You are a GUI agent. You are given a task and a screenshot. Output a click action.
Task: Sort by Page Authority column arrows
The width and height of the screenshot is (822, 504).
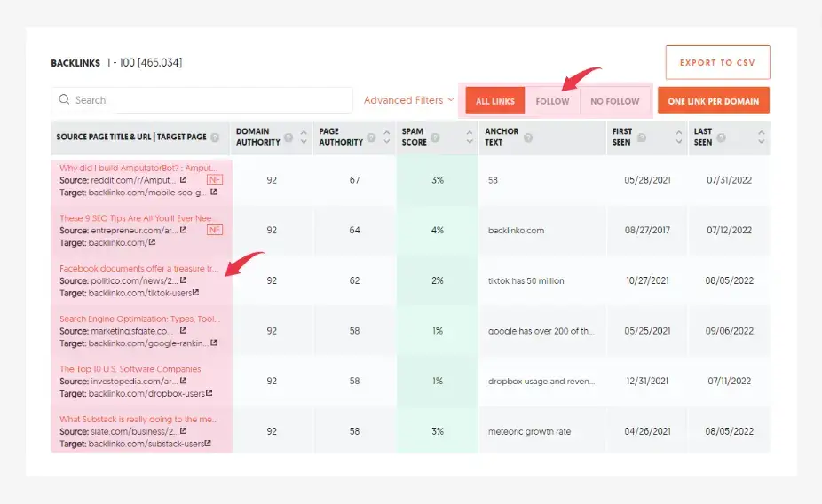click(x=386, y=138)
